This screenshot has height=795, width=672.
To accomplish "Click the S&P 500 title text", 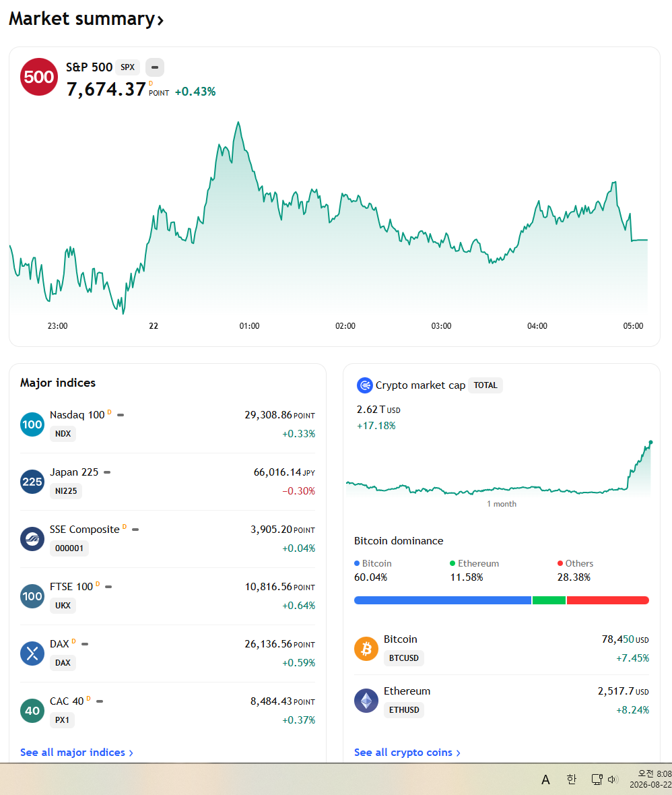I will (x=89, y=67).
